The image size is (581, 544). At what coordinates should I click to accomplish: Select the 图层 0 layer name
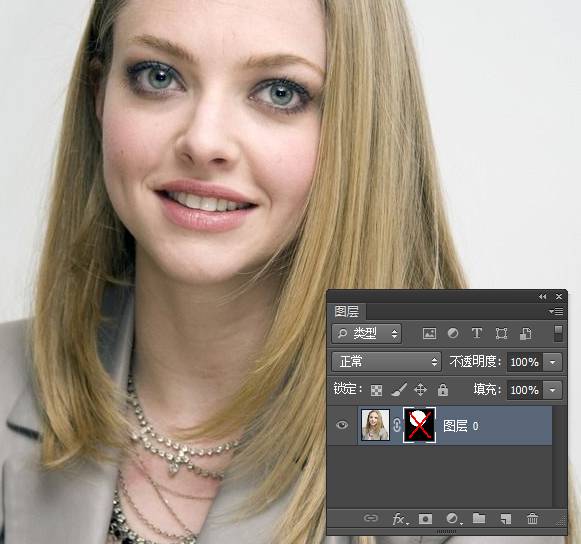(x=461, y=426)
